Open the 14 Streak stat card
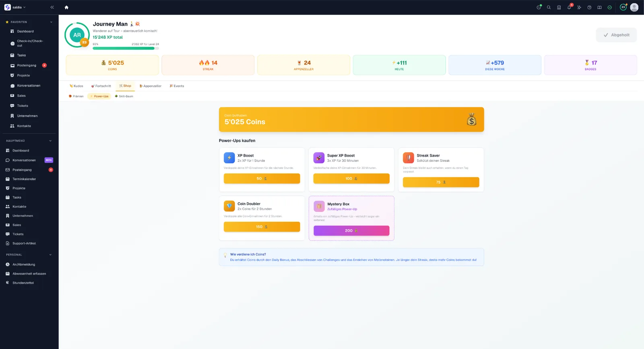Image resolution: width=644 pixels, height=349 pixels. [x=208, y=65]
